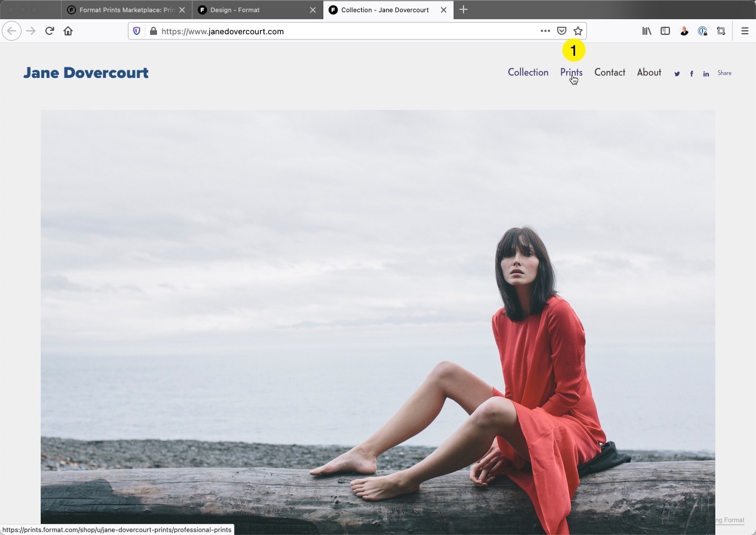The image size is (756, 535).
Task: Go to the Contact page
Action: point(609,73)
